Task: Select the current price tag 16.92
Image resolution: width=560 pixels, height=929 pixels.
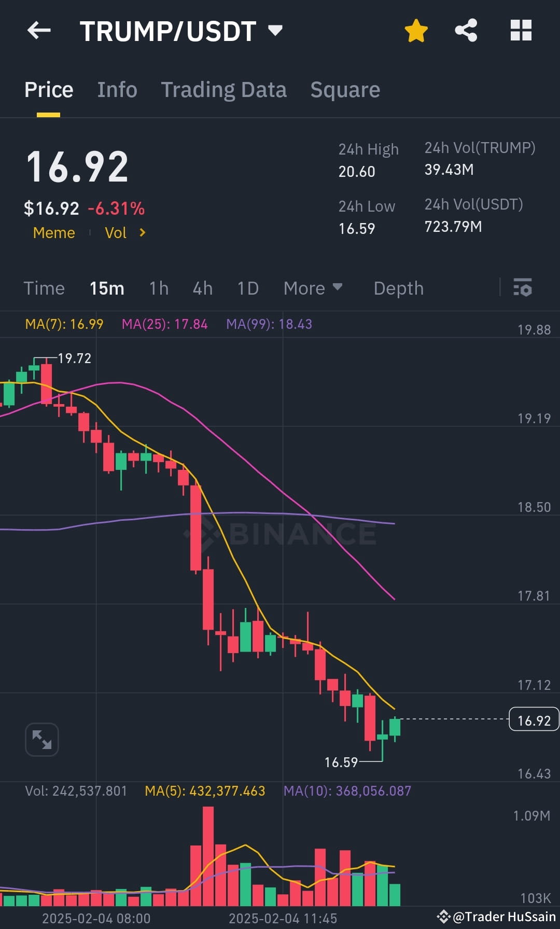Action: click(533, 719)
